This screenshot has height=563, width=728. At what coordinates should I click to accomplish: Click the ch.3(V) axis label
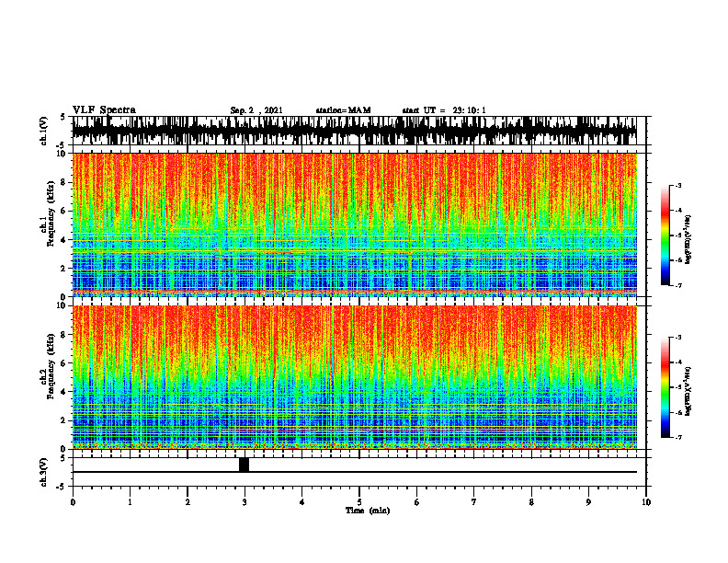point(44,473)
